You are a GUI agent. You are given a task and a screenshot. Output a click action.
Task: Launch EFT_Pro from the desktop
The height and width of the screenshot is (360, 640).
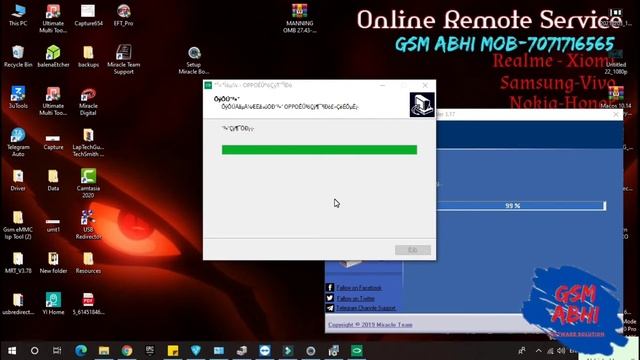tap(123, 15)
